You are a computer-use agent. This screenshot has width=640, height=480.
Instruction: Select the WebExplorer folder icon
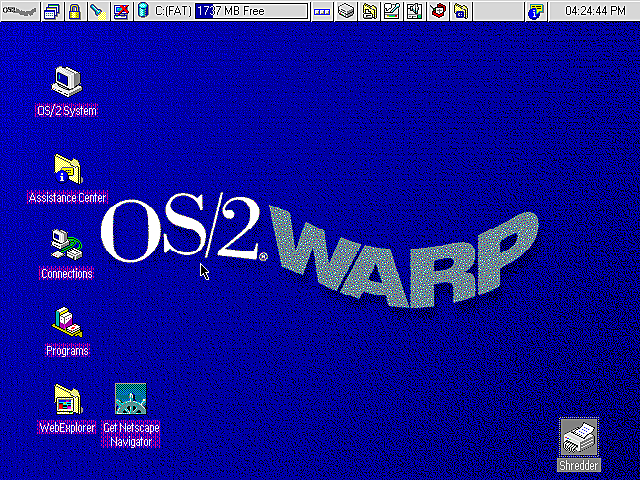pyautogui.click(x=67, y=399)
